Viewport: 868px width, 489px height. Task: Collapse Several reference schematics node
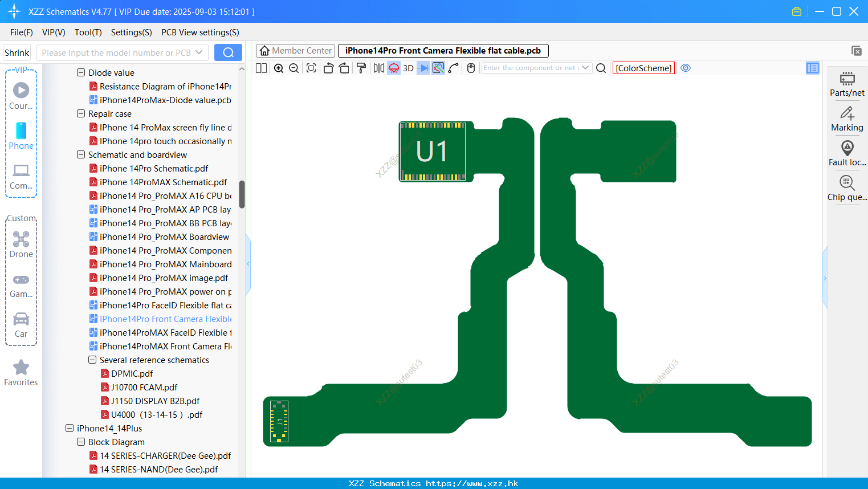[x=92, y=360]
